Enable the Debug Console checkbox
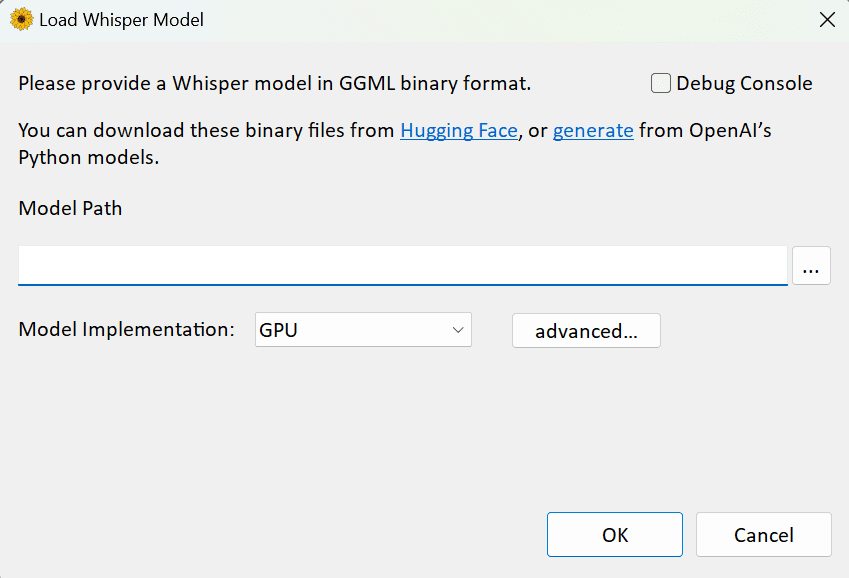 [x=661, y=84]
